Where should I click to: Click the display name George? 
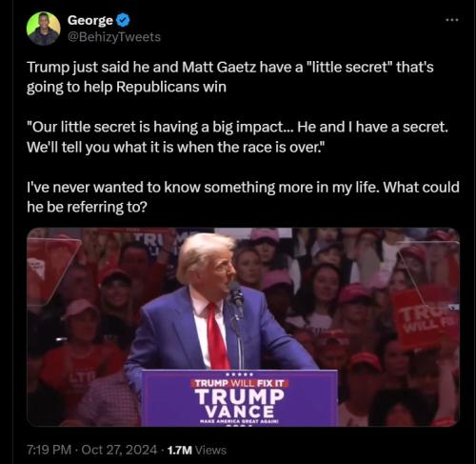click(x=90, y=20)
